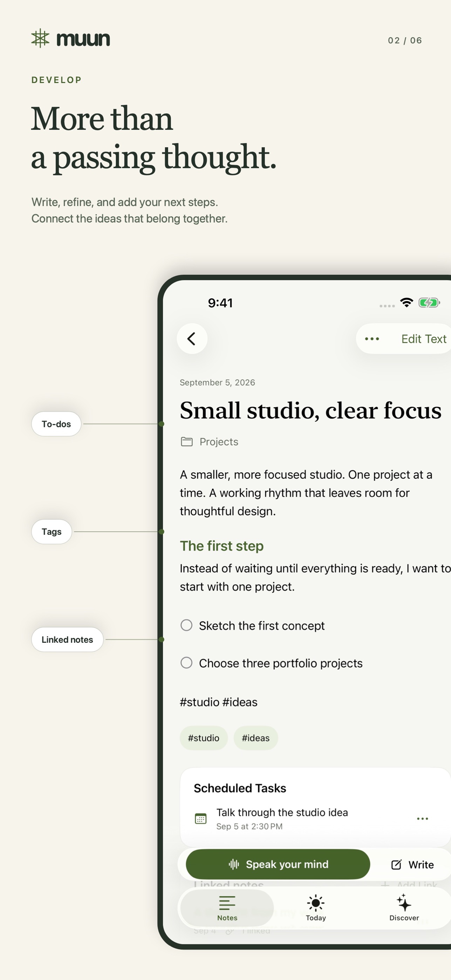The width and height of the screenshot is (451, 980).
Task: Click the muun wordmark
Action: [83, 39]
